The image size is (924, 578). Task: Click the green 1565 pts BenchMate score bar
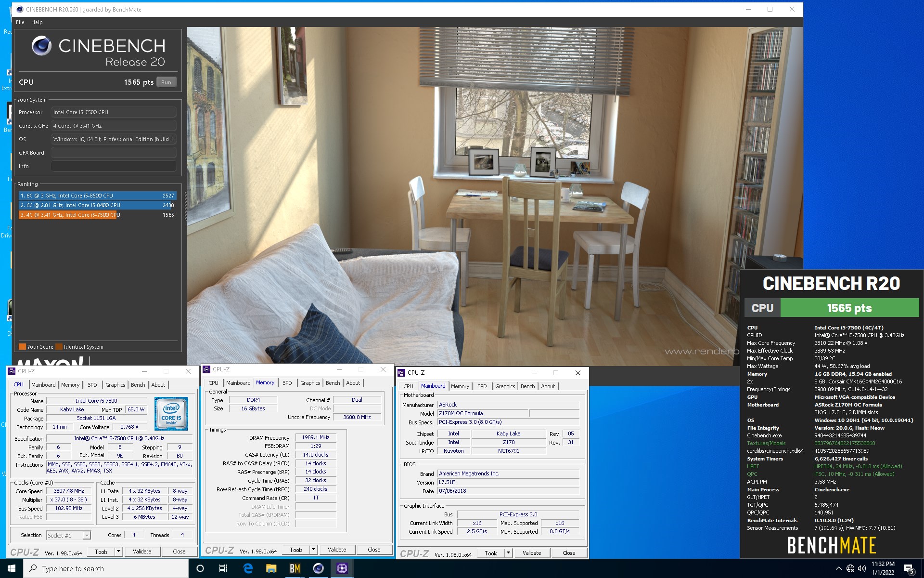[849, 308]
